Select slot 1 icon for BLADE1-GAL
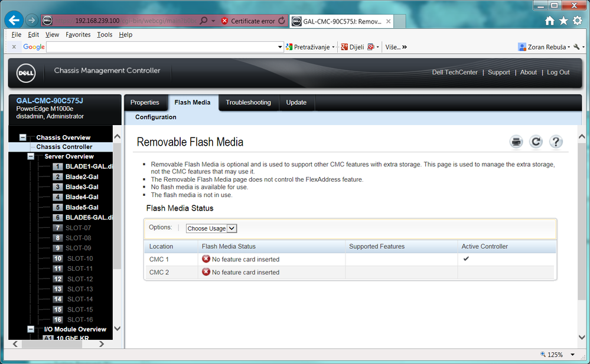The height and width of the screenshot is (364, 590). [57, 166]
